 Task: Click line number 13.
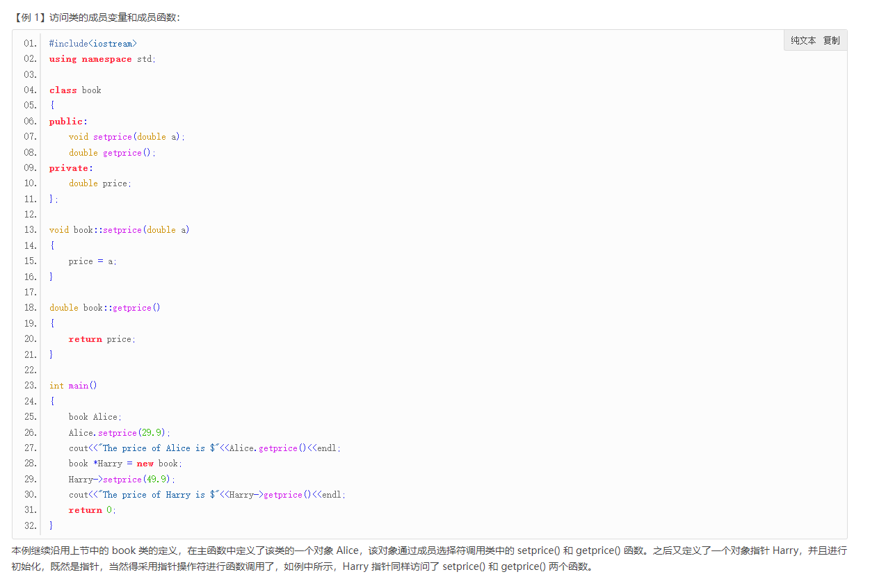pyautogui.click(x=30, y=230)
